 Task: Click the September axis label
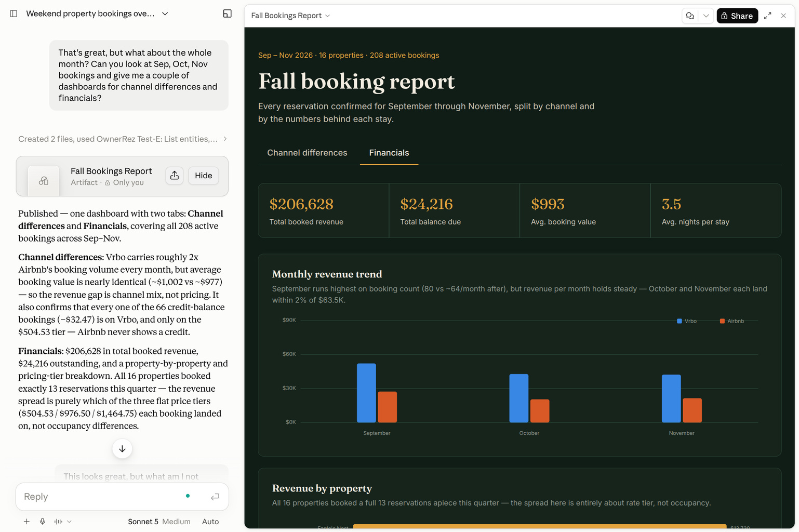tap(377, 433)
